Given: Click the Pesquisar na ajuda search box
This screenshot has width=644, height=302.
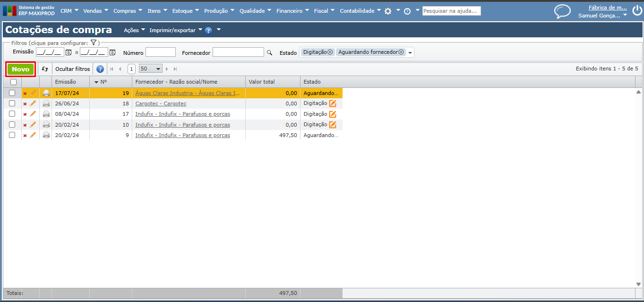Looking at the screenshot, I should (x=451, y=11).
